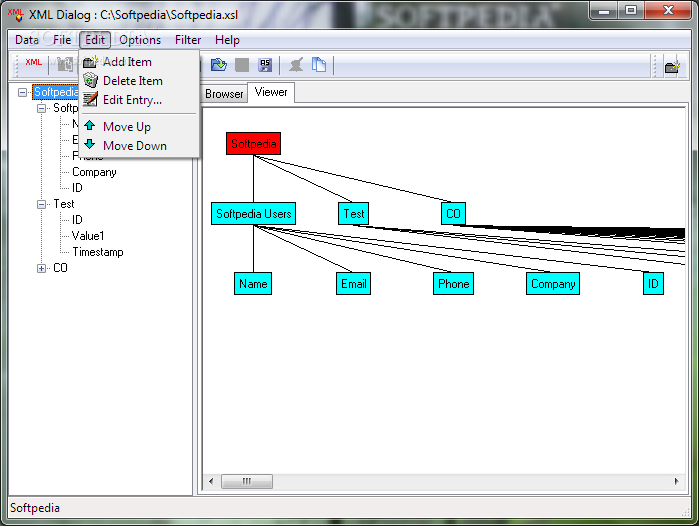This screenshot has height=526, width=699.
Task: Click the Softpedia Users diagram node
Action: coord(253,214)
